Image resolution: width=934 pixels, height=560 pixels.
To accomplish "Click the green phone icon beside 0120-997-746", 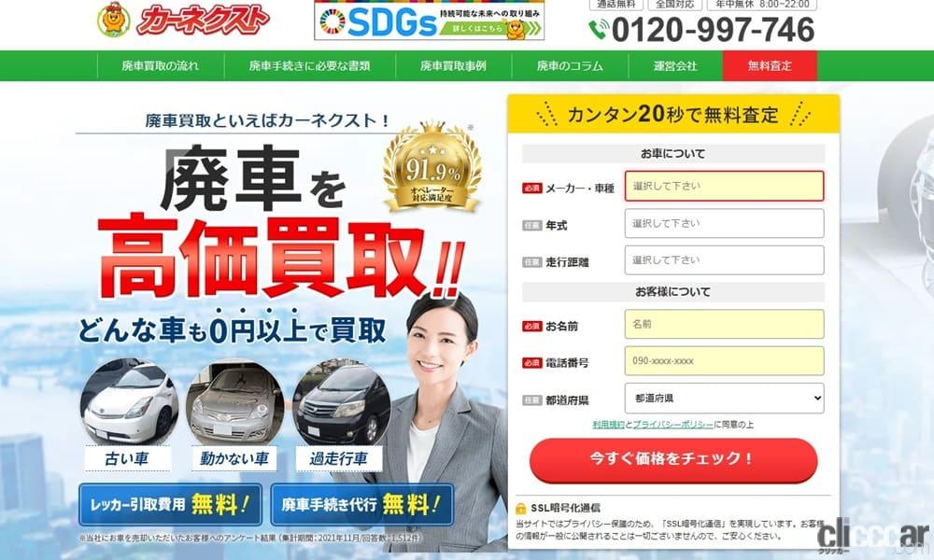I will coord(599,29).
